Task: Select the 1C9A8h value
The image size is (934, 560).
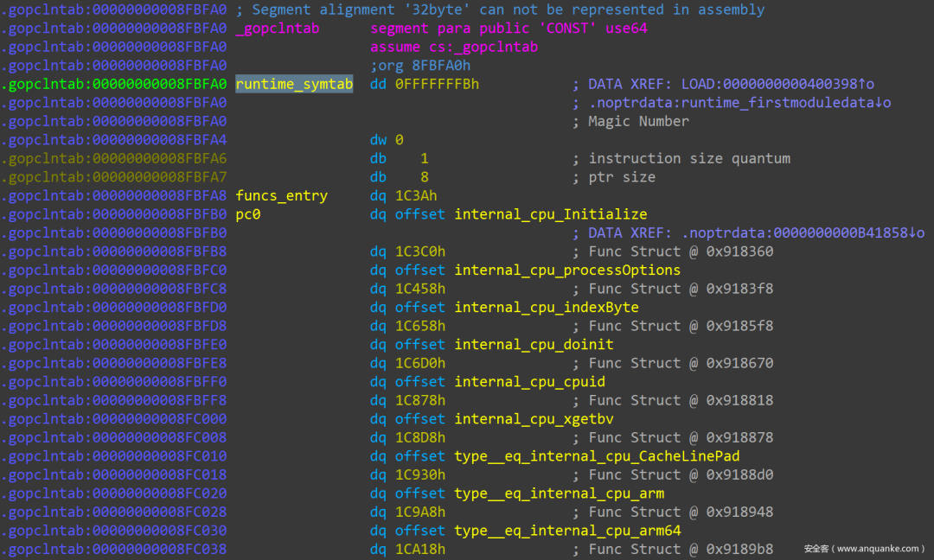Action: (420, 512)
